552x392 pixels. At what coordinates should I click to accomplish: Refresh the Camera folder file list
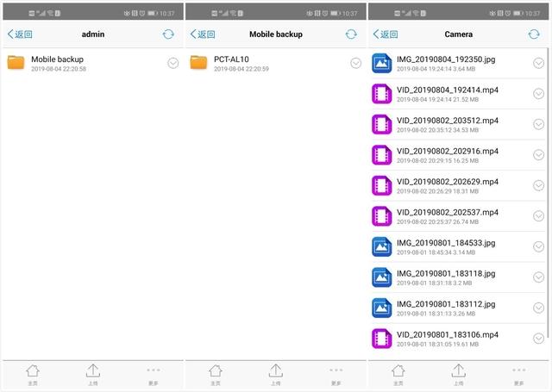535,34
